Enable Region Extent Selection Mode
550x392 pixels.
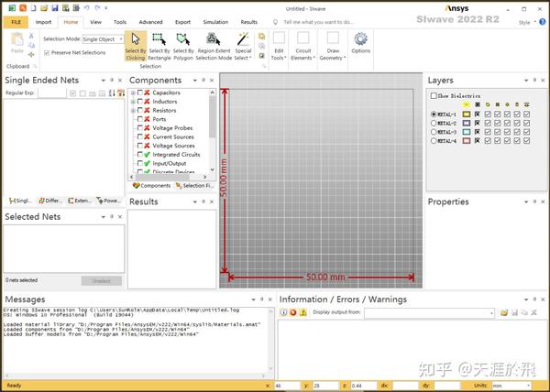(214, 46)
